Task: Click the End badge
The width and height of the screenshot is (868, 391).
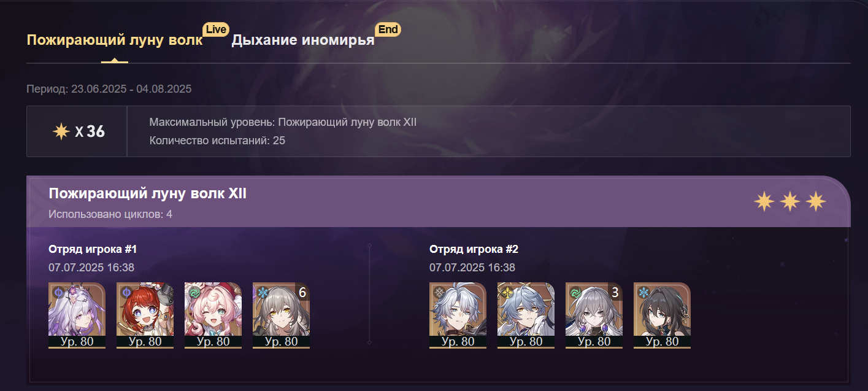Action: tap(388, 29)
